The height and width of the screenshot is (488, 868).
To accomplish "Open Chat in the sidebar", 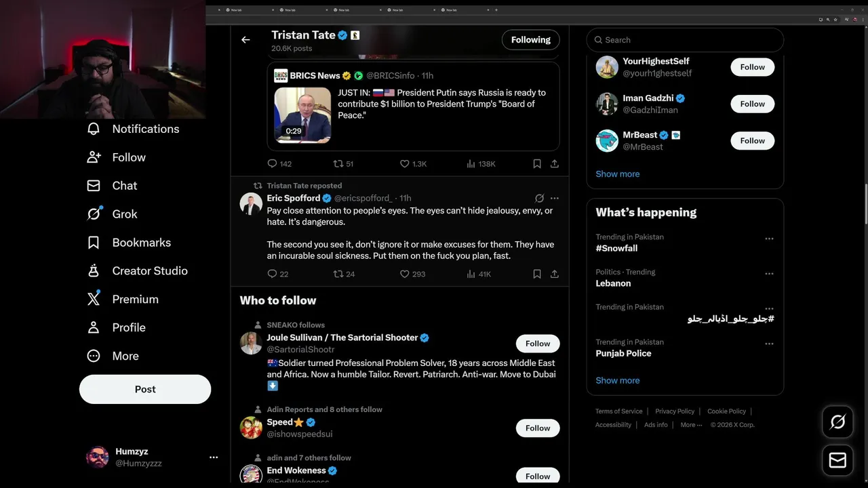I will tap(112, 186).
